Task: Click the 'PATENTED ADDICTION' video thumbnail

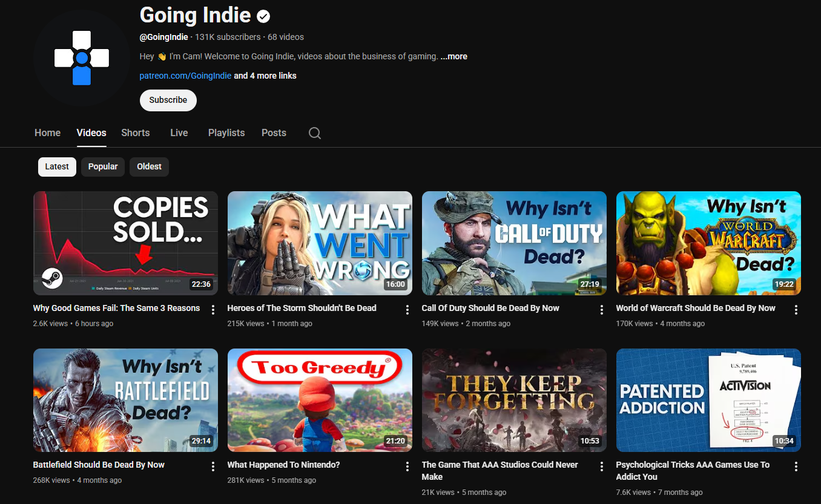Action: pyautogui.click(x=708, y=400)
